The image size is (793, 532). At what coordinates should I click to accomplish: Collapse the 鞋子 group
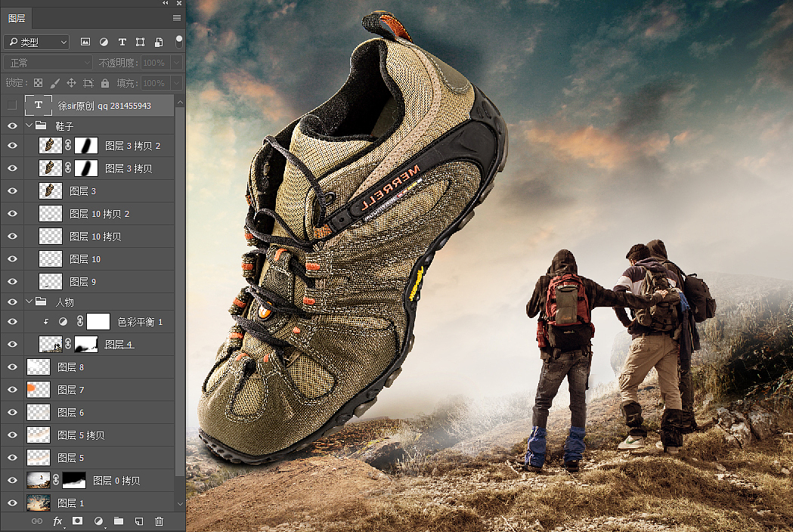29,125
